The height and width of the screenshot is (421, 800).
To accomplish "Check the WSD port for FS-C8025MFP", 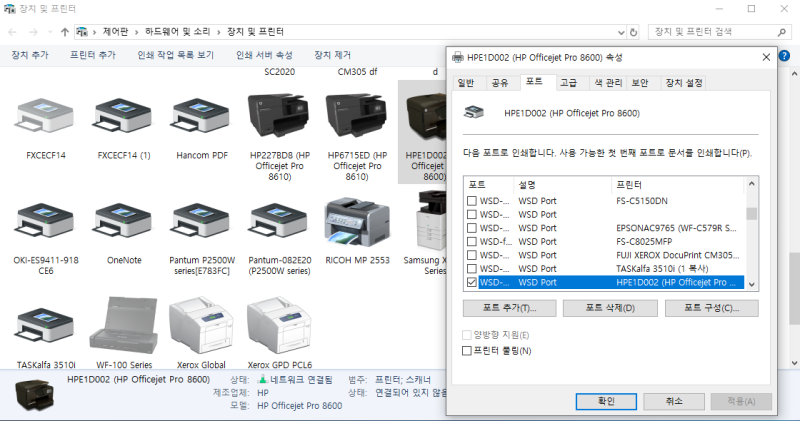I will (472, 241).
